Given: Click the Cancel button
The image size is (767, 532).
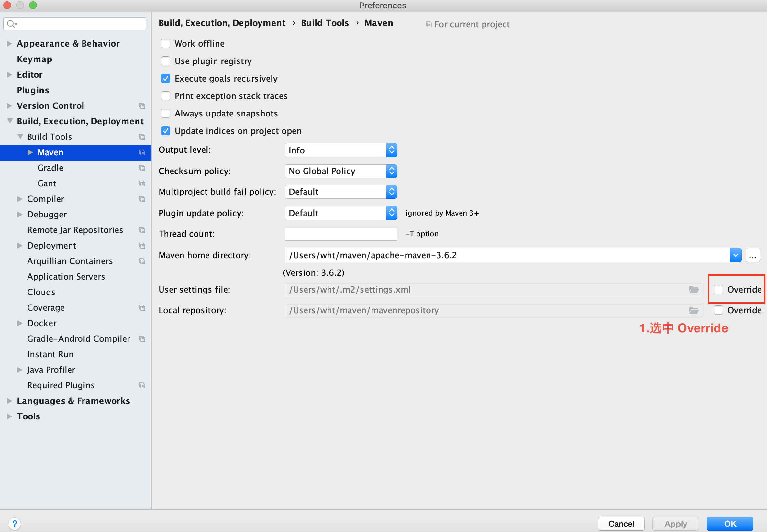Looking at the screenshot, I should 621,524.
